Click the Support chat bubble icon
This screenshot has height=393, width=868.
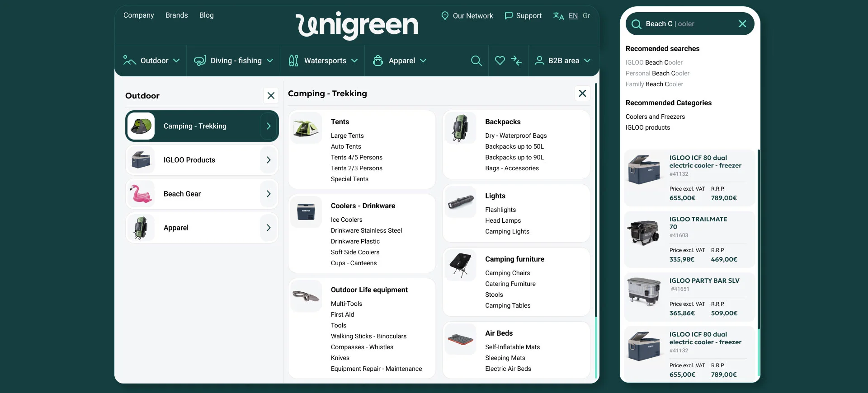coord(509,16)
